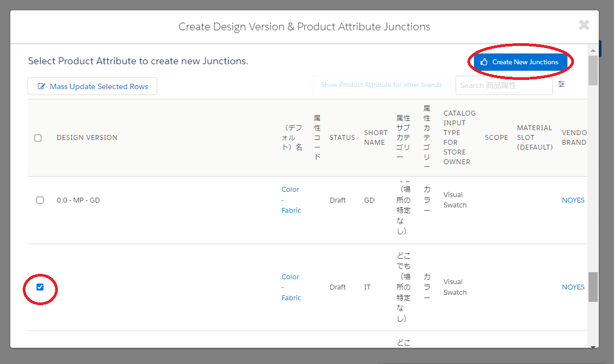Open Color - Fabric link in GD row
The image size is (615, 364).
[291, 200]
